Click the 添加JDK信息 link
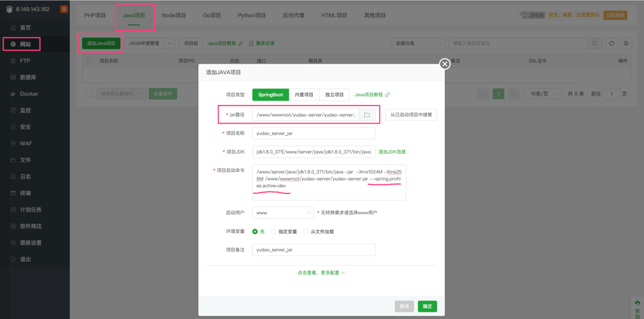 click(392, 152)
